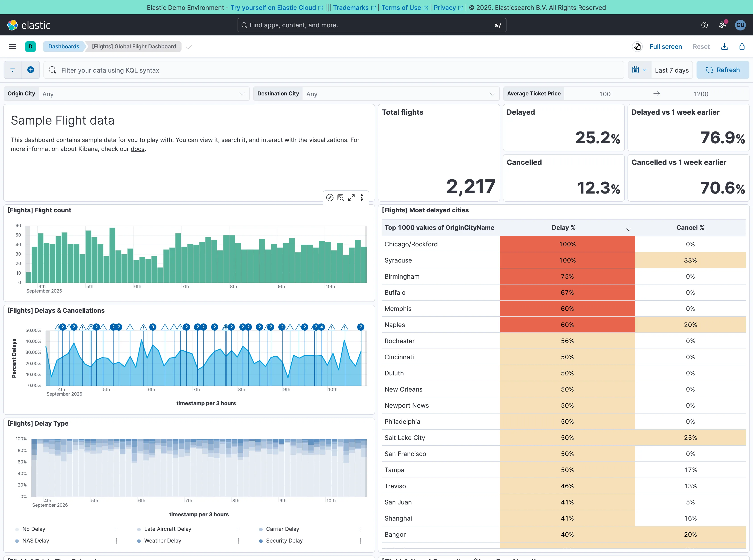This screenshot has height=560, width=753.
Task: Go to the Dashboards breadcrumb
Action: [x=63, y=46]
